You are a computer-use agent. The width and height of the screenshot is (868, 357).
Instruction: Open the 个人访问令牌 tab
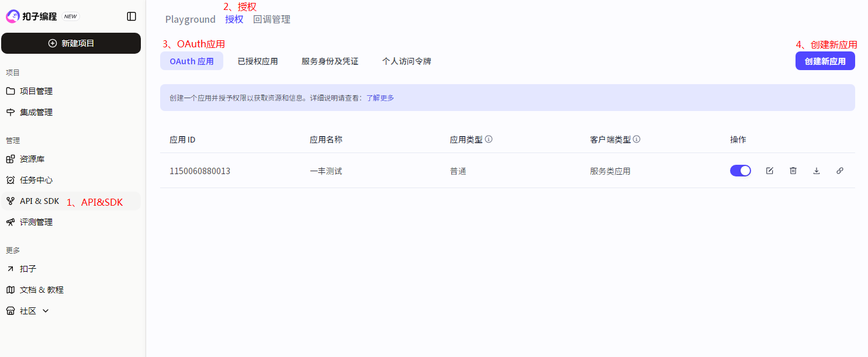(406, 61)
